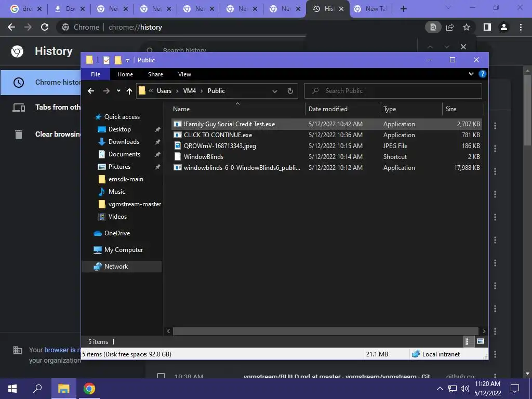Go back in File Explorer

(x=91, y=91)
